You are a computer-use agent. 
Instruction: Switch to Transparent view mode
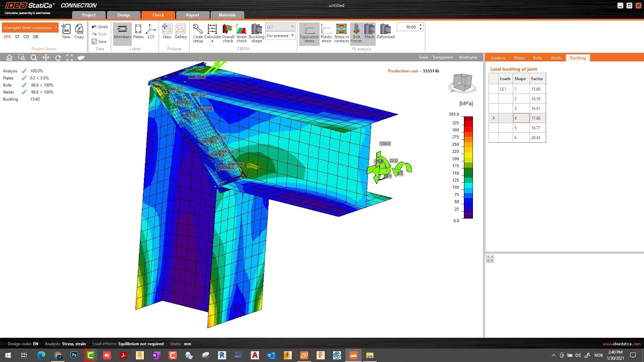coord(443,57)
